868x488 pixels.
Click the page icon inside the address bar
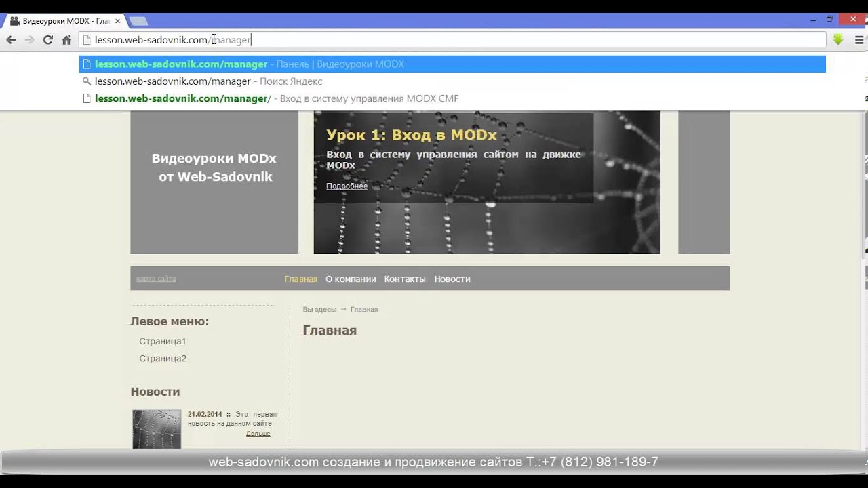(x=86, y=40)
